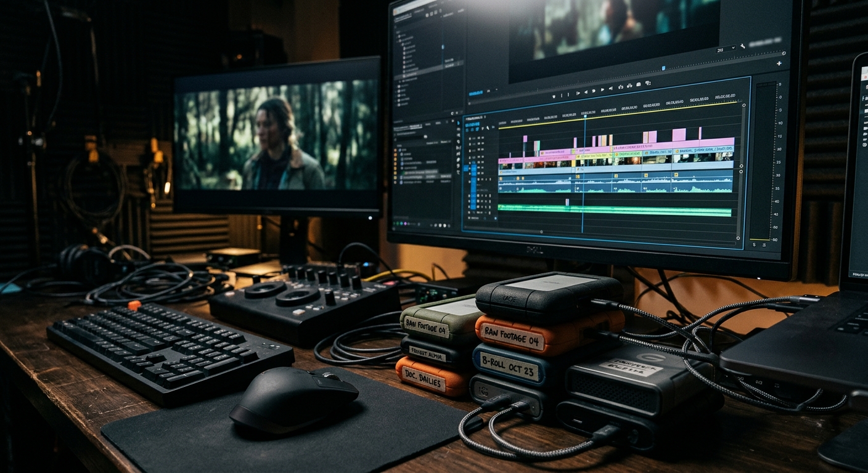
Task: Click the Export Frame camera icon
Action: pyautogui.click(x=639, y=85)
